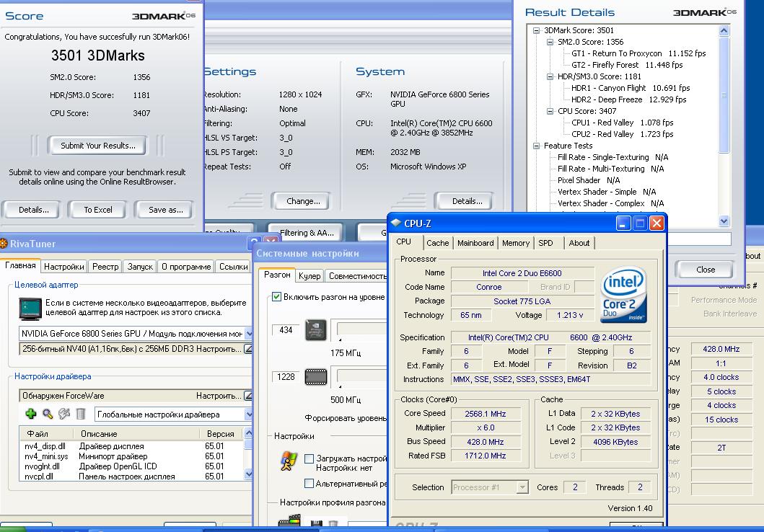Switch to the Cache tab in CPU-Z
764x532 pixels.
click(437, 243)
